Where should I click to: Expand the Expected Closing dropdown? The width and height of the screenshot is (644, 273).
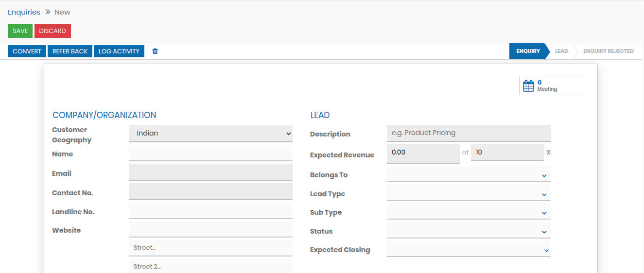469,250
